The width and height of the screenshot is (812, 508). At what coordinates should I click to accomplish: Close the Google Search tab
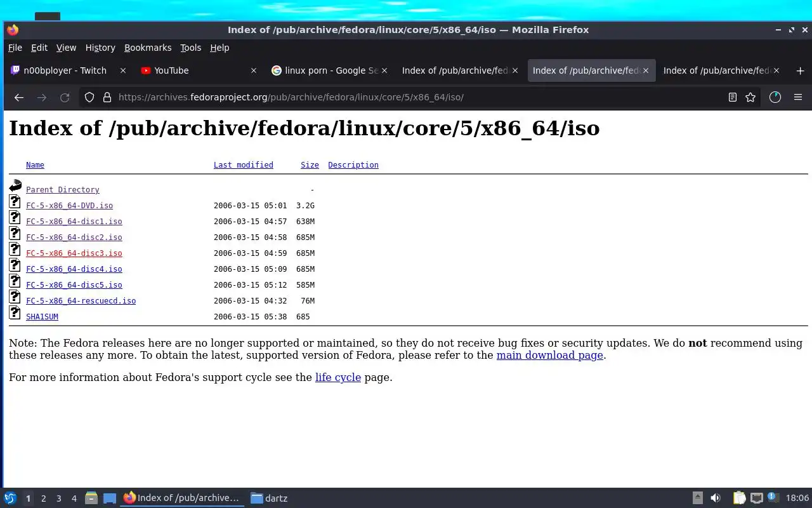coord(384,70)
